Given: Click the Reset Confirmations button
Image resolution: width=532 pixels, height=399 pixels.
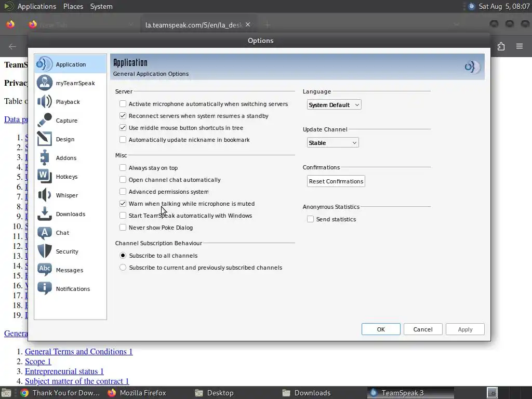Looking at the screenshot, I should (x=336, y=181).
